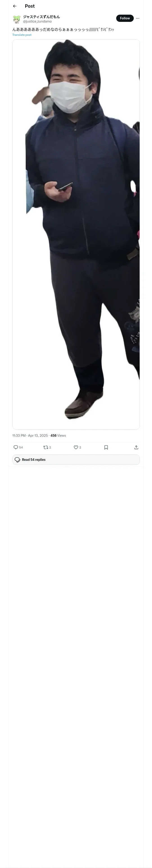Click the @justice_zundamo handle
Screen dimensions: 152x868
(37, 21)
